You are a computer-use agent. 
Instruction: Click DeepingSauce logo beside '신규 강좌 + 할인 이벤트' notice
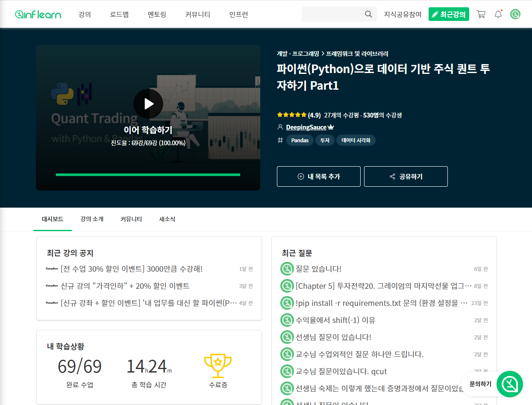click(x=52, y=303)
